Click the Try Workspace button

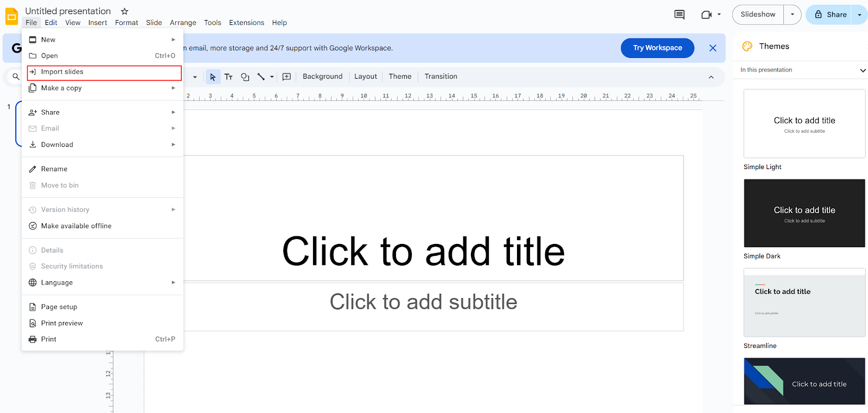(x=658, y=48)
